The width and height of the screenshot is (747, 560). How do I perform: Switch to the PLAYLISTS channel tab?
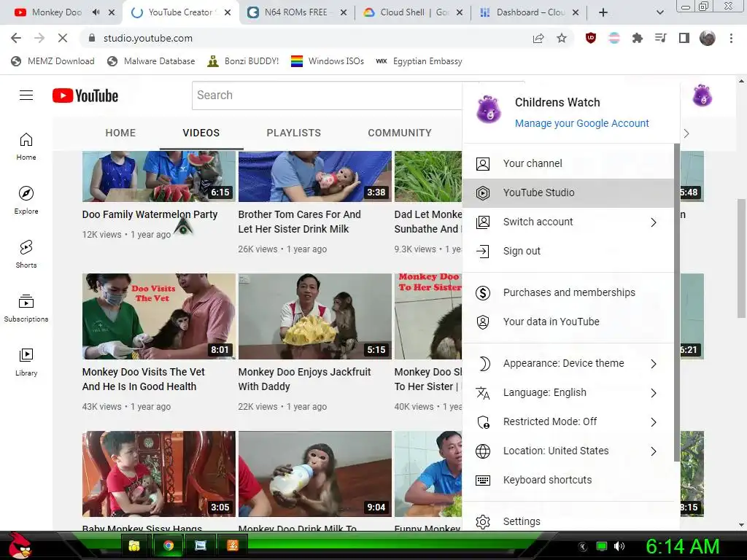tap(293, 133)
